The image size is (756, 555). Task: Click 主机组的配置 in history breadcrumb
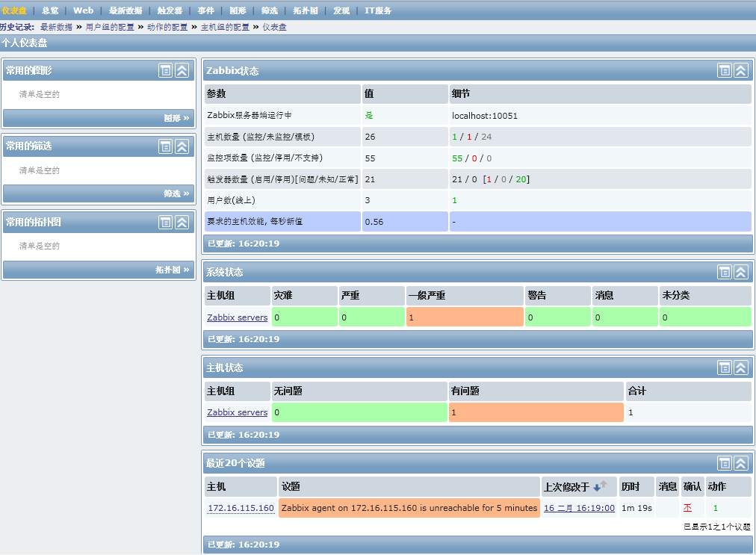click(x=225, y=27)
